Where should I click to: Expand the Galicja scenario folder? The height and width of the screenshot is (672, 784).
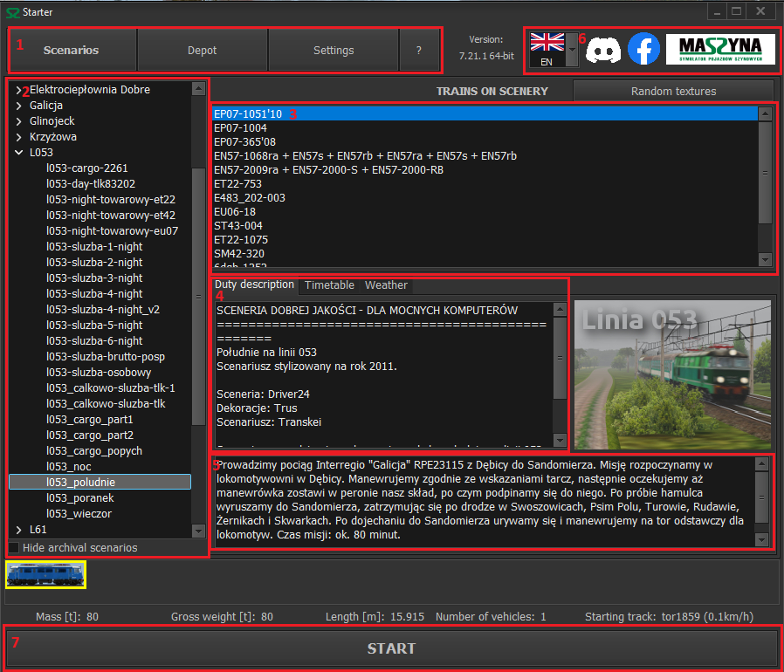point(19,105)
